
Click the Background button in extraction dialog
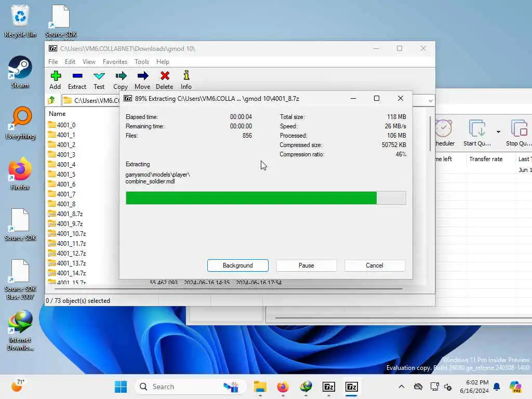238,265
